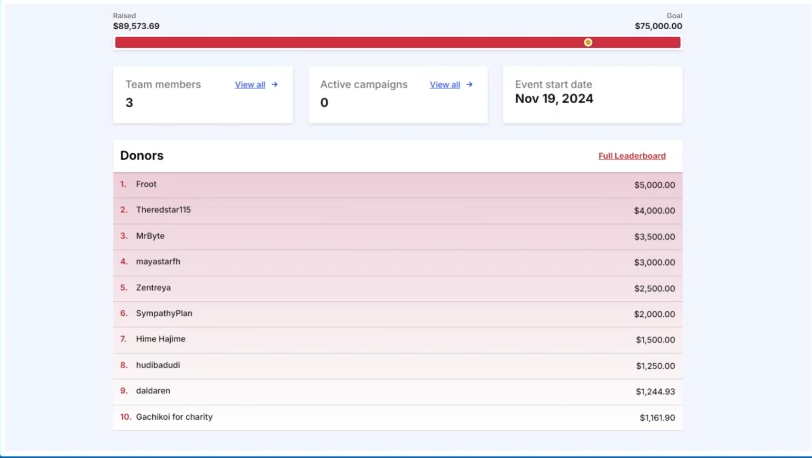Screen dimensions: 812x458
Task: Select donor name hudibadudi
Action: (158, 365)
